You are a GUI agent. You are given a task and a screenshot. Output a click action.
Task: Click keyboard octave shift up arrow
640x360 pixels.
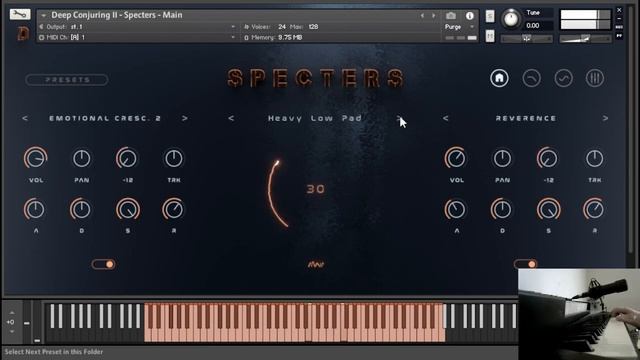(x=11, y=313)
